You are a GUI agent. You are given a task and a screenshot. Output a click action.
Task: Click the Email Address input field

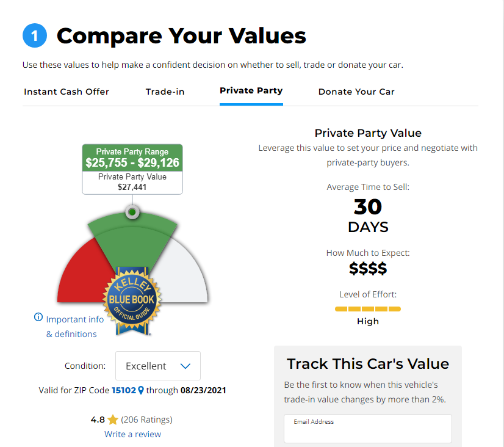click(x=367, y=431)
